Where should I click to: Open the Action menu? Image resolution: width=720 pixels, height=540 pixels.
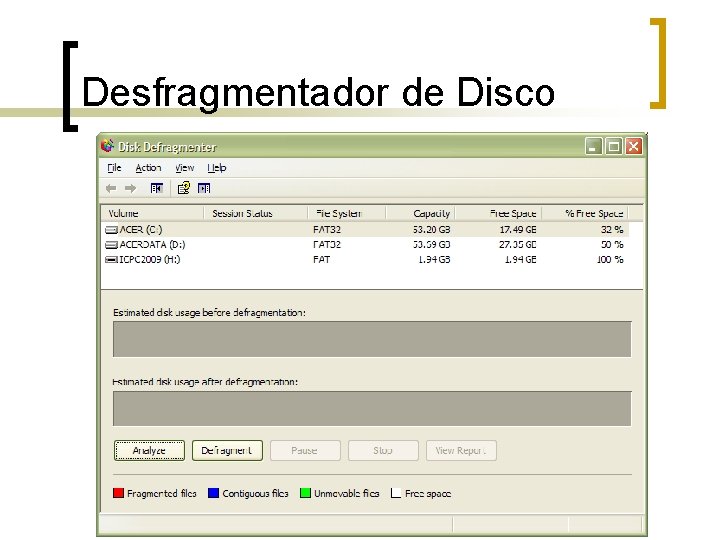pos(148,168)
